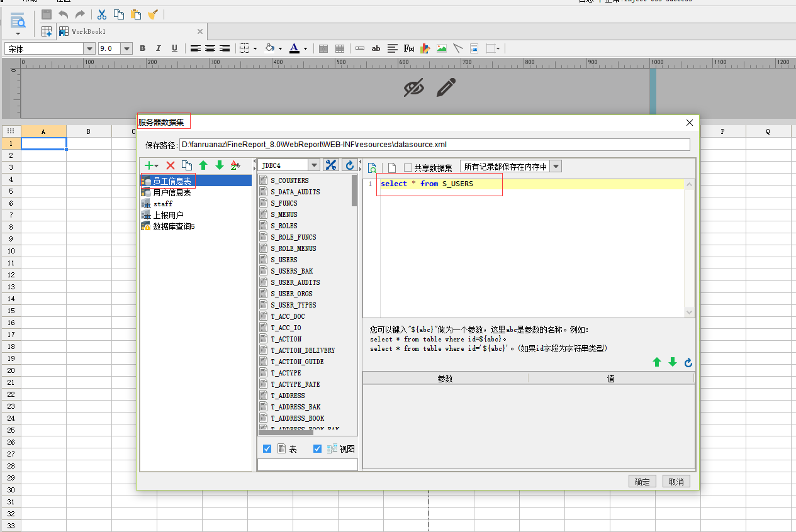Delete dataset with red X icon
This screenshot has height=532, width=796.
pyautogui.click(x=170, y=165)
